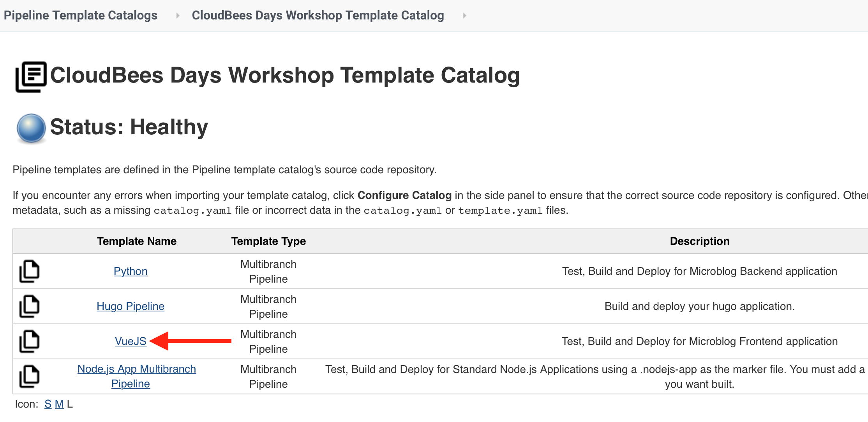Click the Microblog Frontend application description

coord(700,341)
